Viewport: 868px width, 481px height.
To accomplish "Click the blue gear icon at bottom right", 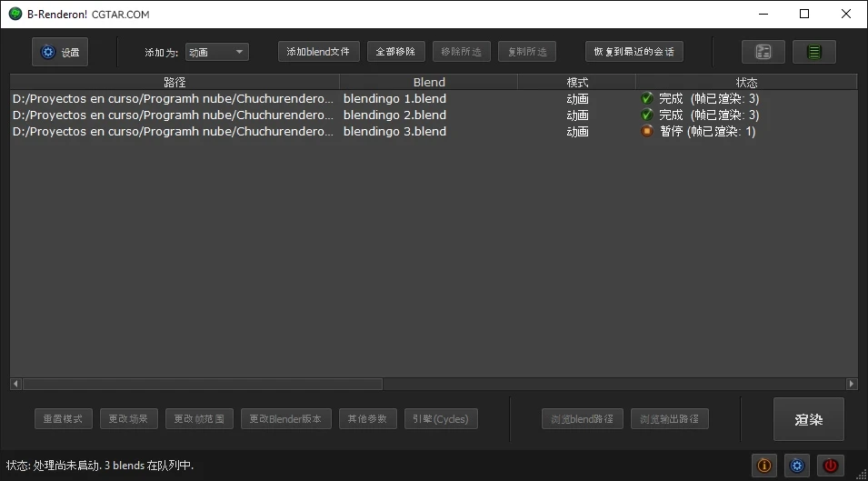I will click(797, 466).
